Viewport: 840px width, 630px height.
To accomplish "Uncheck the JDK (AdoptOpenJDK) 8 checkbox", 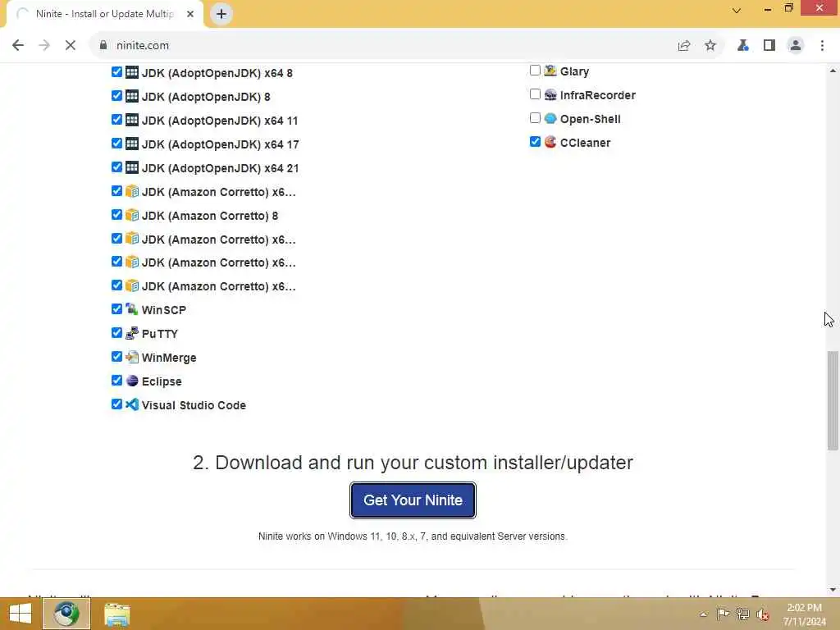I will [116, 95].
